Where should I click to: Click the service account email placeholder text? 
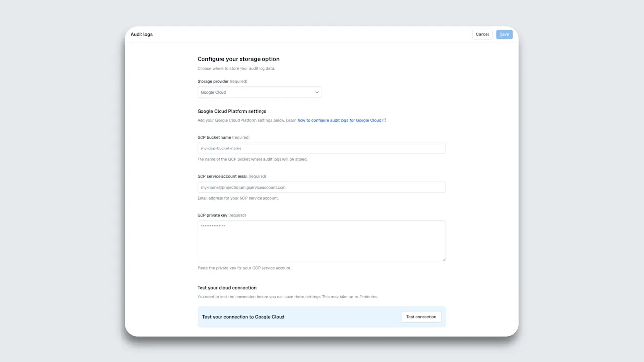point(242,187)
